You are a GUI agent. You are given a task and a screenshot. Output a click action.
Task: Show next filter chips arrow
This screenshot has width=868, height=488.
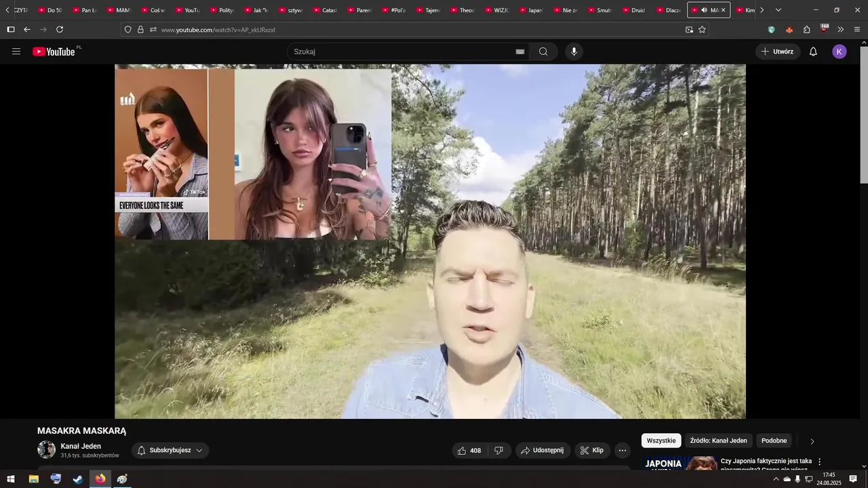(812, 441)
